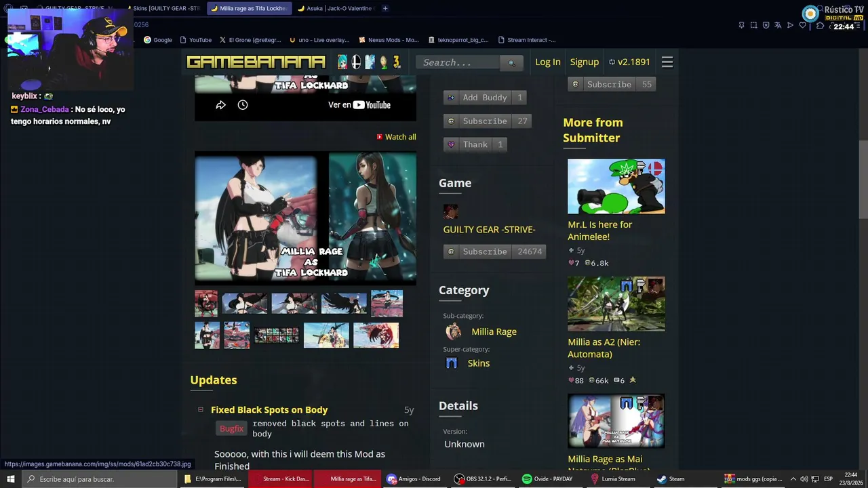Image resolution: width=868 pixels, height=488 pixels.
Task: Open the Nexus Mods bookmark
Action: [x=389, y=40]
